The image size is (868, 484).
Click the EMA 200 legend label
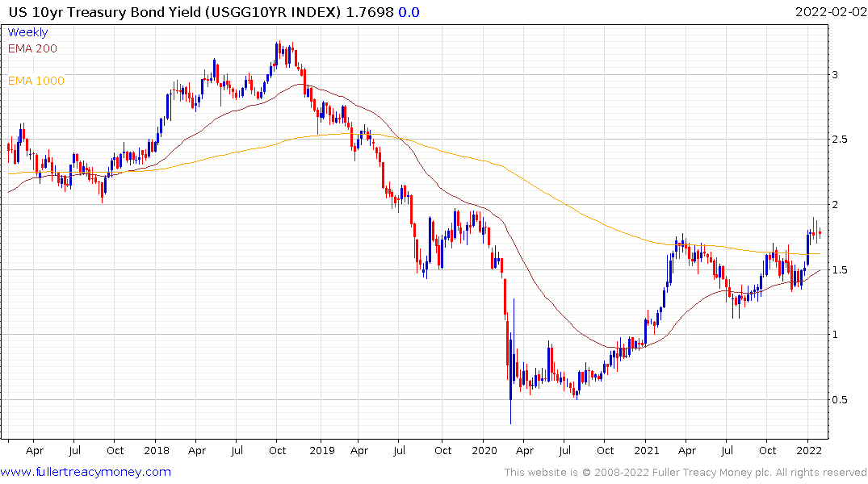[32, 48]
